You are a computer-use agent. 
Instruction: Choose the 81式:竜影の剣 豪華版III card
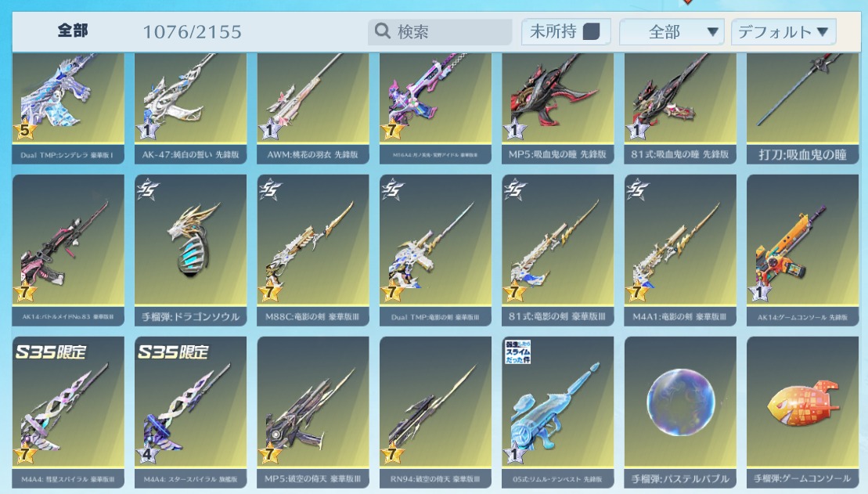558,250
